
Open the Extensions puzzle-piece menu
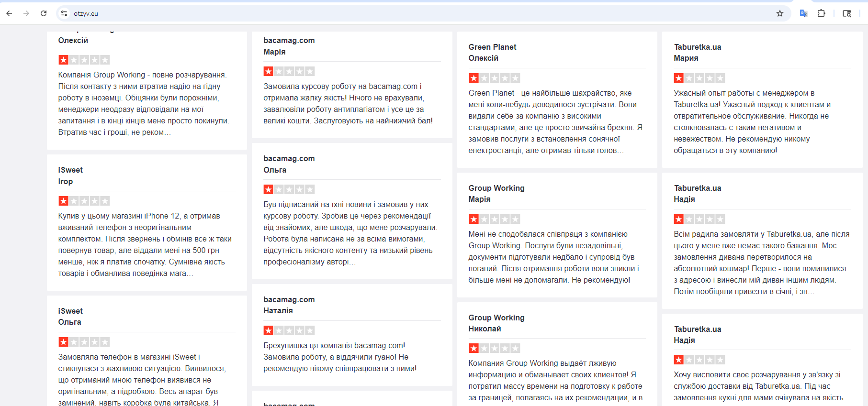tap(822, 13)
